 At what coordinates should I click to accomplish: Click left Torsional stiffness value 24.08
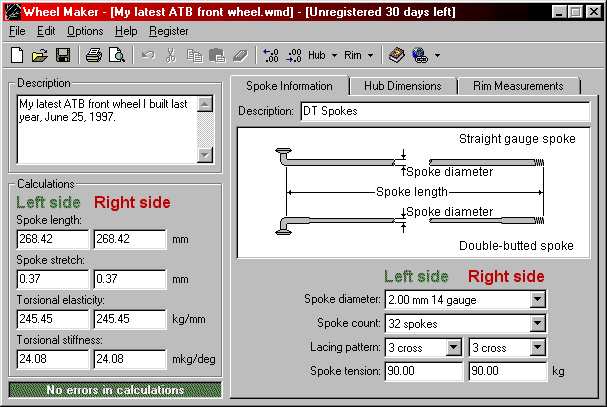(53, 359)
